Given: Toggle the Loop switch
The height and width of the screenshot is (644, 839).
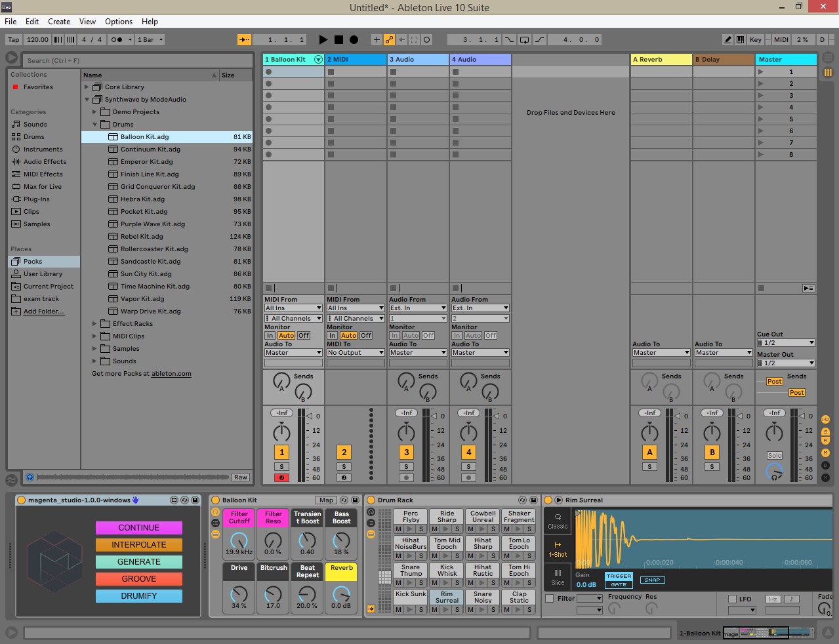Looking at the screenshot, I should 524,39.
